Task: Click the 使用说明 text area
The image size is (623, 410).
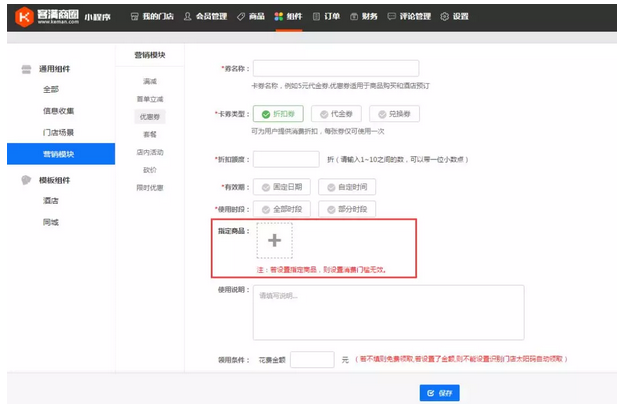Action: (x=389, y=313)
